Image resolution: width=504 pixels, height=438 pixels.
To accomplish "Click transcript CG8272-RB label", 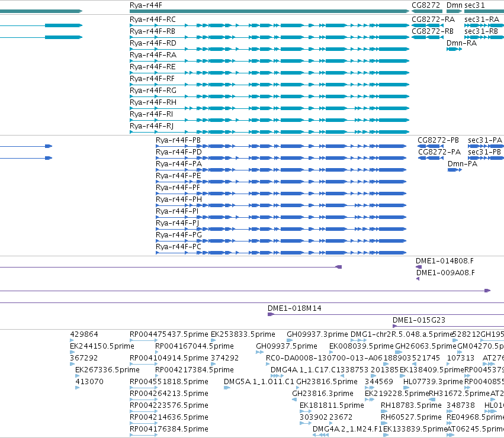I will click(x=433, y=31).
